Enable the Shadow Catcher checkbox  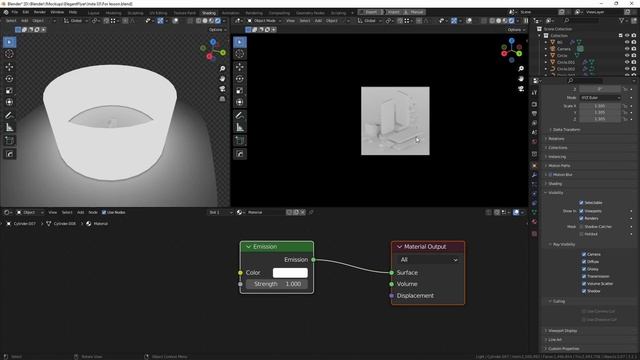point(581,227)
